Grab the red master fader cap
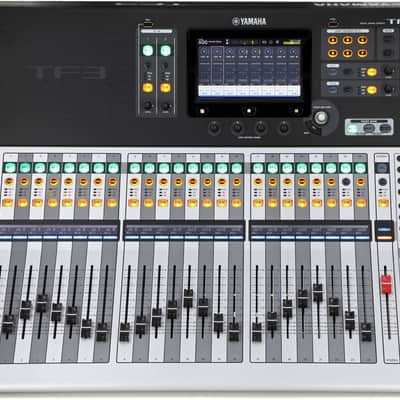Viewport: 400px width, 400px height. point(386,284)
